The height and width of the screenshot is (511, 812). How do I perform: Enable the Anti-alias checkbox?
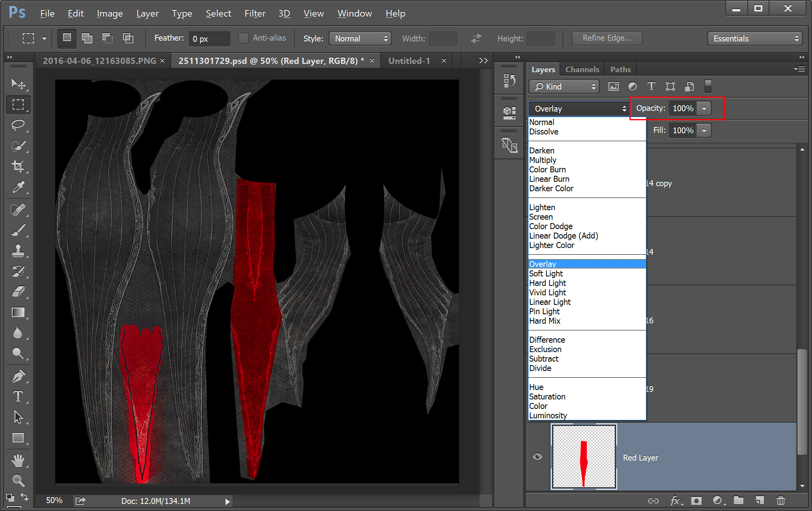click(244, 38)
